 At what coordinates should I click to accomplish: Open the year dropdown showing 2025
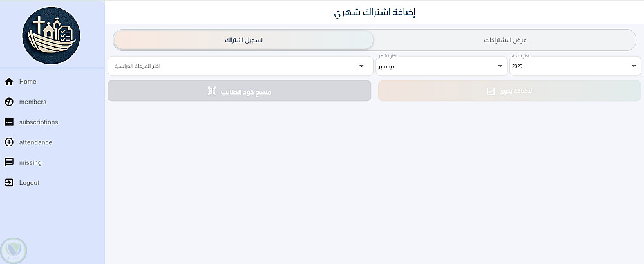point(574,66)
